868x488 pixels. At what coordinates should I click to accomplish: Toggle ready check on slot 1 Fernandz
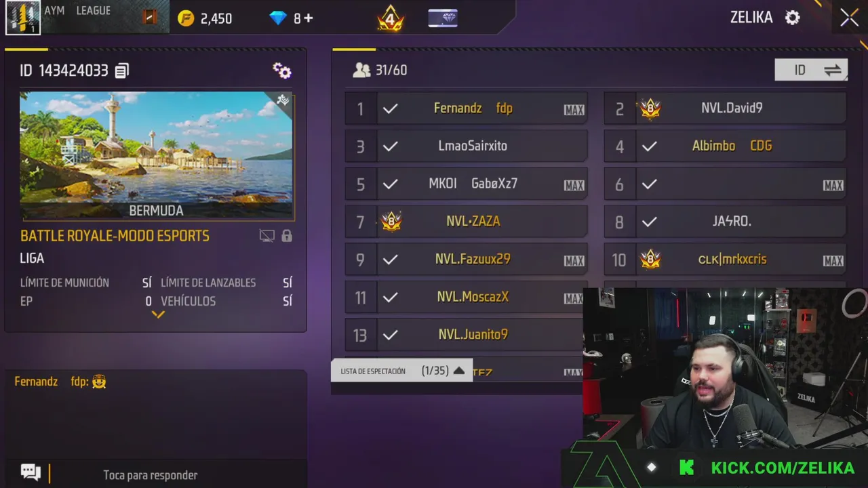click(391, 108)
